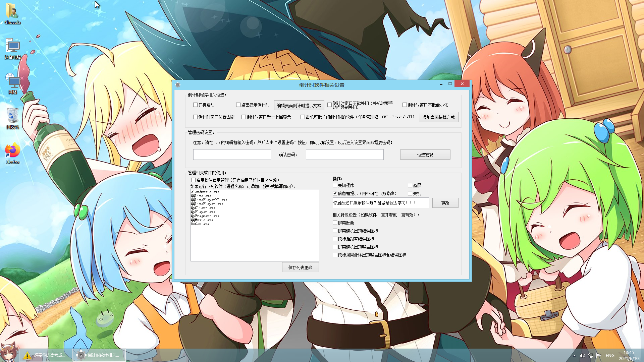Click KuGou.exe in process list
Image resolution: width=644 pixels, height=362 pixels.
tap(200, 224)
